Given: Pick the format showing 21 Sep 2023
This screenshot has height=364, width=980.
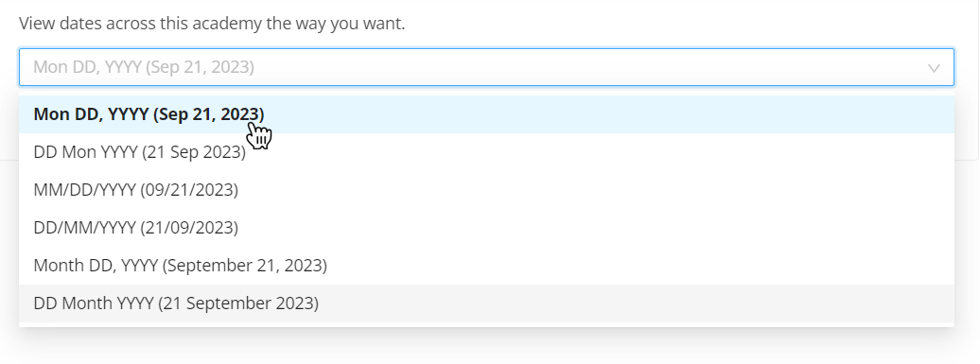Looking at the screenshot, I should tap(486, 152).
